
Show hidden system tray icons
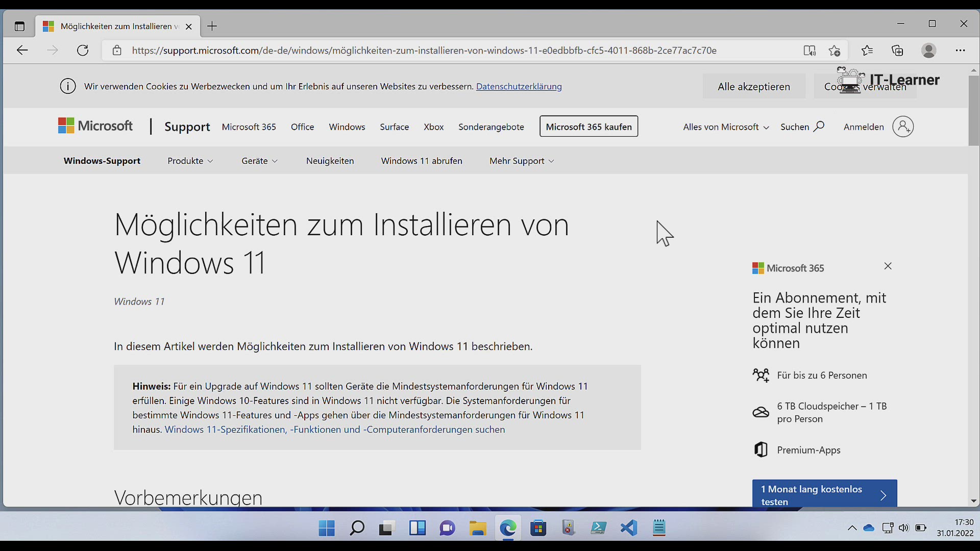coord(852,528)
